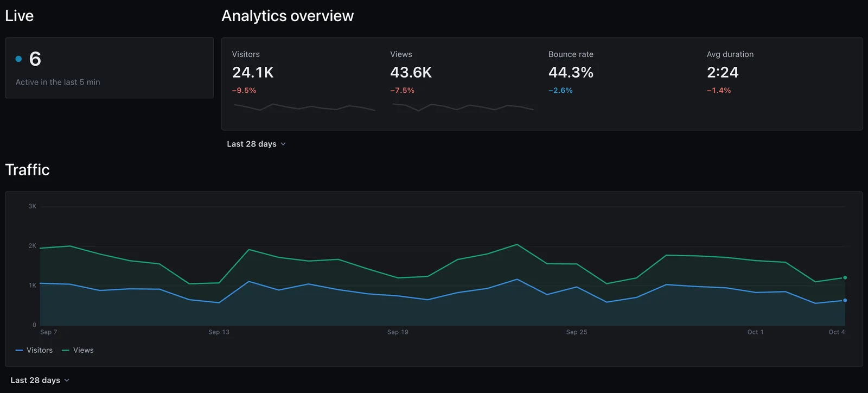The height and width of the screenshot is (393, 868).
Task: Toggle the Visitors series in the chart legend
Action: pos(34,350)
